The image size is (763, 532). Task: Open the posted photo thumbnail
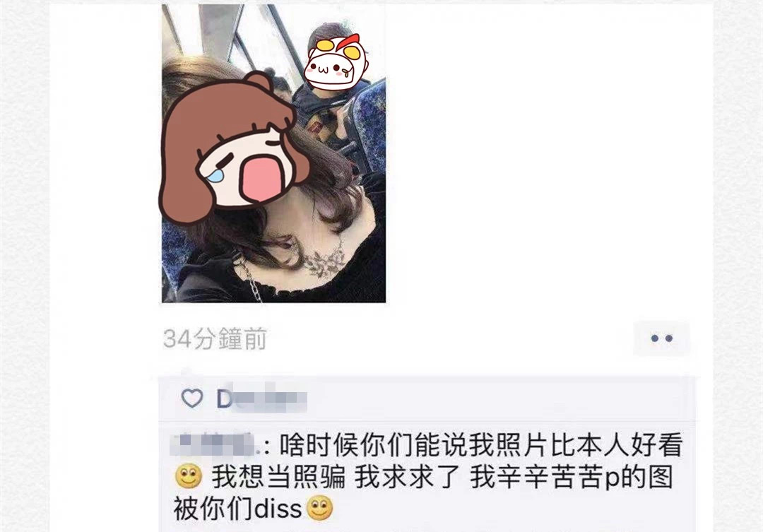coord(273,153)
